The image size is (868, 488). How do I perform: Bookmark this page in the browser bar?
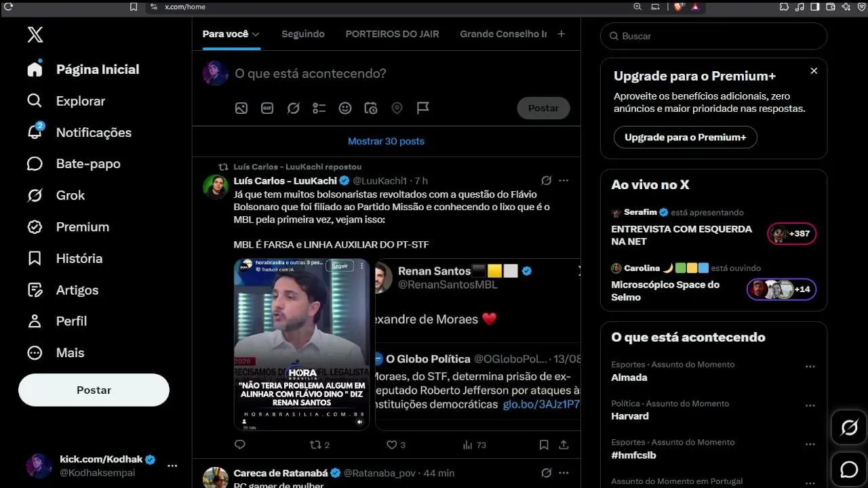pos(134,7)
